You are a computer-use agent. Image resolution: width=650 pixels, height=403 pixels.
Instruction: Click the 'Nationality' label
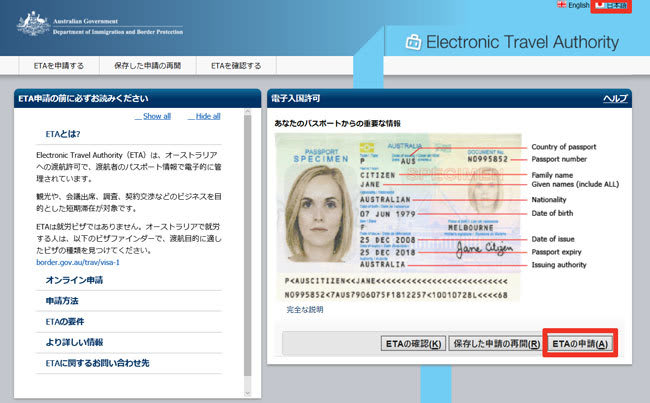pyautogui.click(x=549, y=200)
